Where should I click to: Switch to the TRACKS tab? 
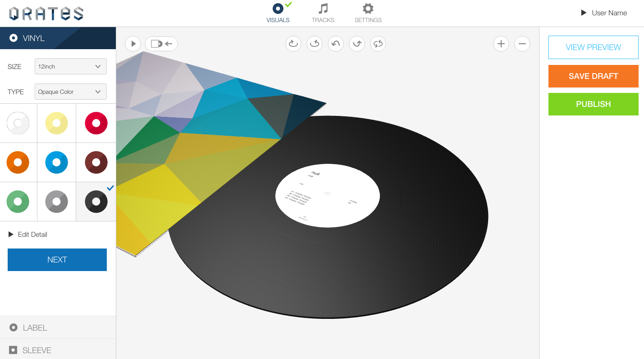[x=323, y=13]
